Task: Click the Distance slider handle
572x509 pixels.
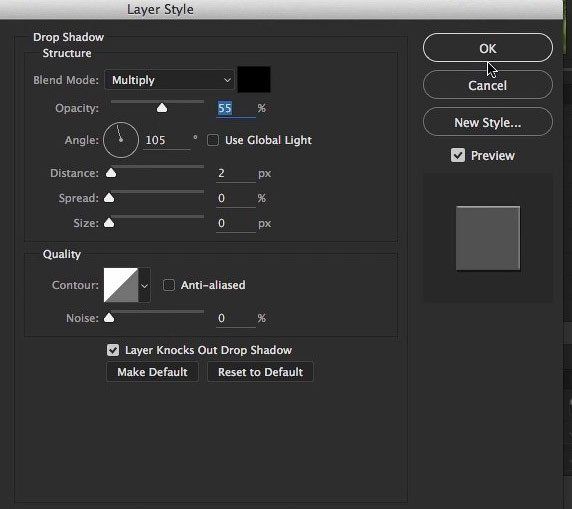Action: 111,173
